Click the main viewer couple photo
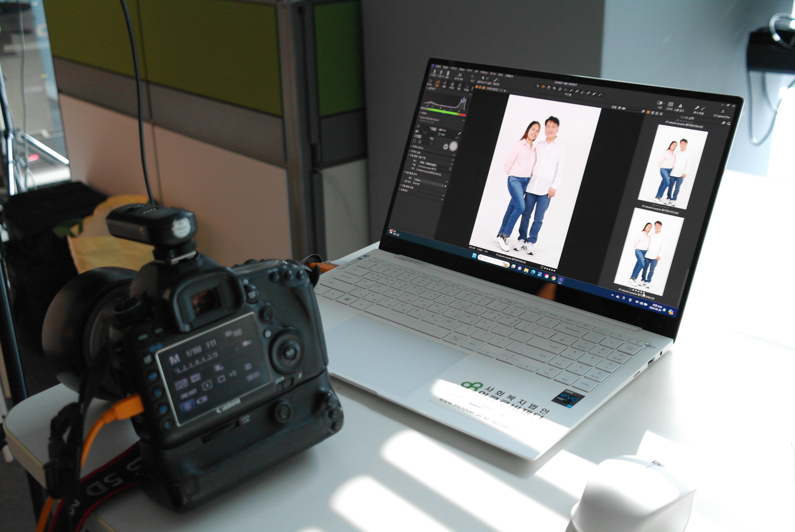The width and height of the screenshot is (795, 532). 535,181
